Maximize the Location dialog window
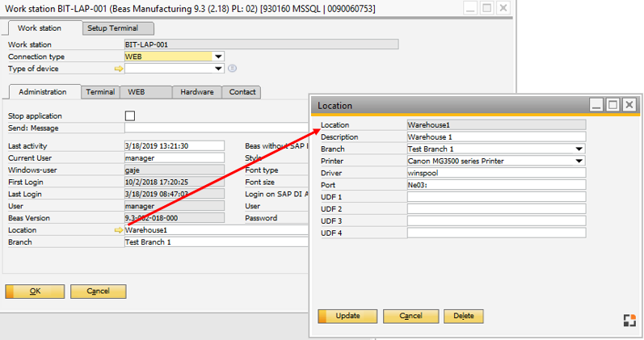This screenshot has width=644, height=340. click(x=612, y=105)
